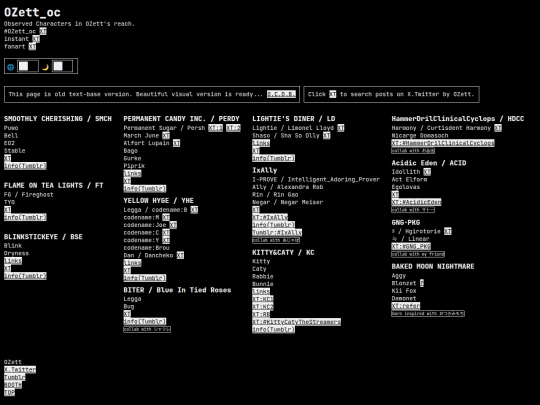Viewport: 540px width, 405px height.
Task: Open XT search for March June
Action: point(166,136)
